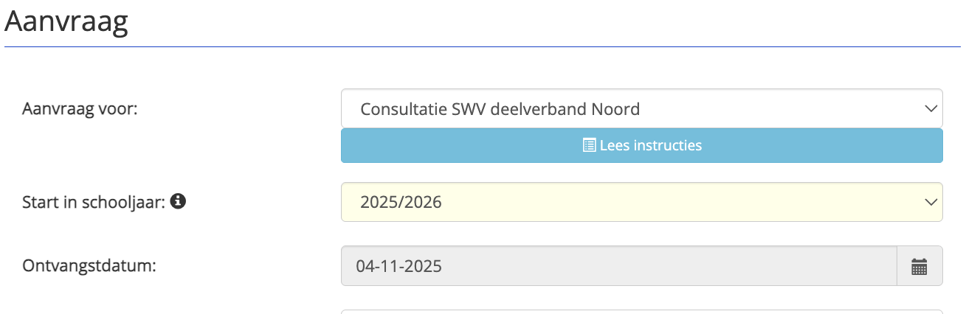Open the calendar picker icon for Ontvangstdatum
Image resolution: width=980 pixels, height=314 pixels.
point(919,266)
